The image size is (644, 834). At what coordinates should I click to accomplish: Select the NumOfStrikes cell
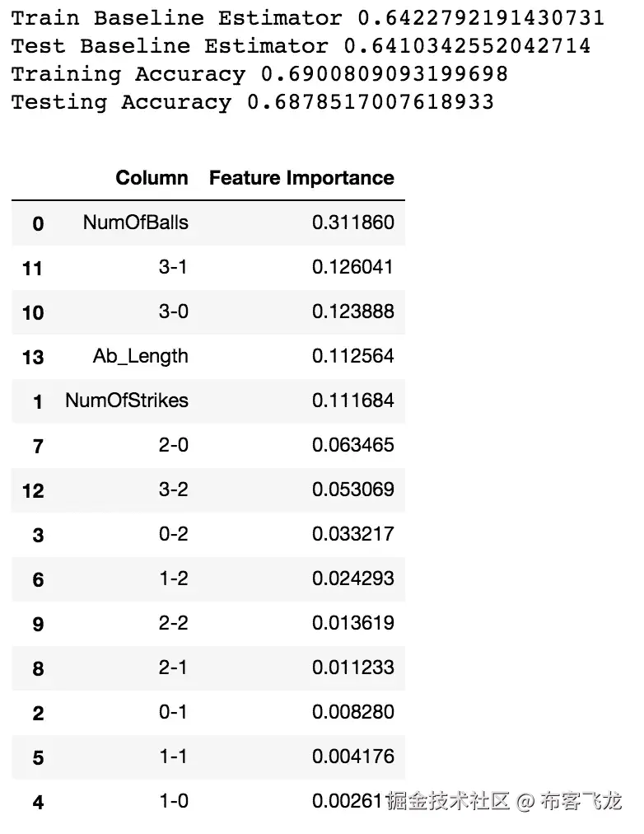[127, 401]
